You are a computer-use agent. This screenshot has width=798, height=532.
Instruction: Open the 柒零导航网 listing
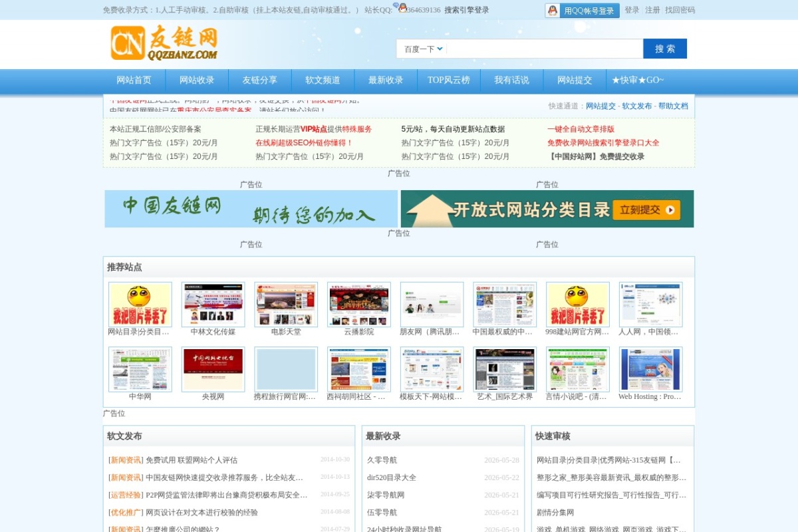pos(386,495)
